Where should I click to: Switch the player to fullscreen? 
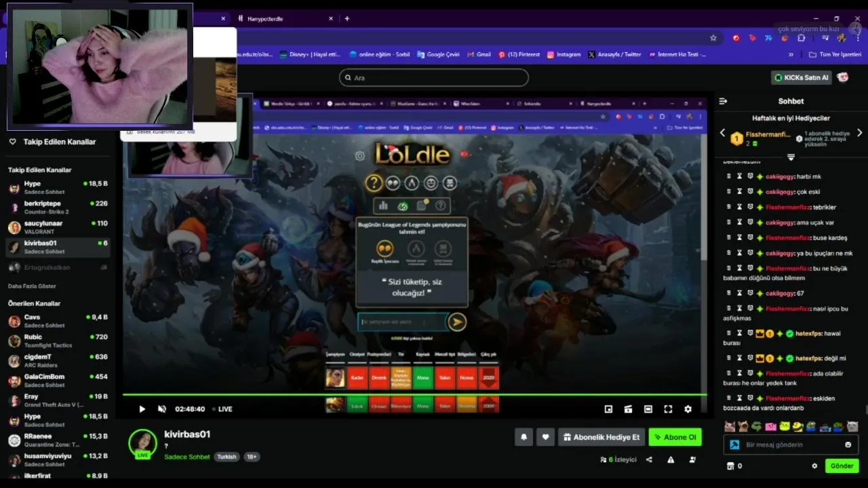[668, 409]
